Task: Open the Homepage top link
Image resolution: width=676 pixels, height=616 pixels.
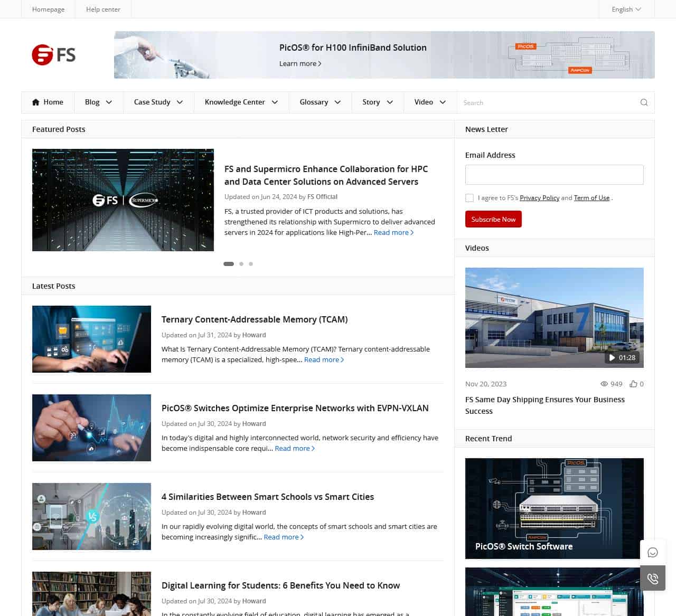Action: [x=48, y=10]
